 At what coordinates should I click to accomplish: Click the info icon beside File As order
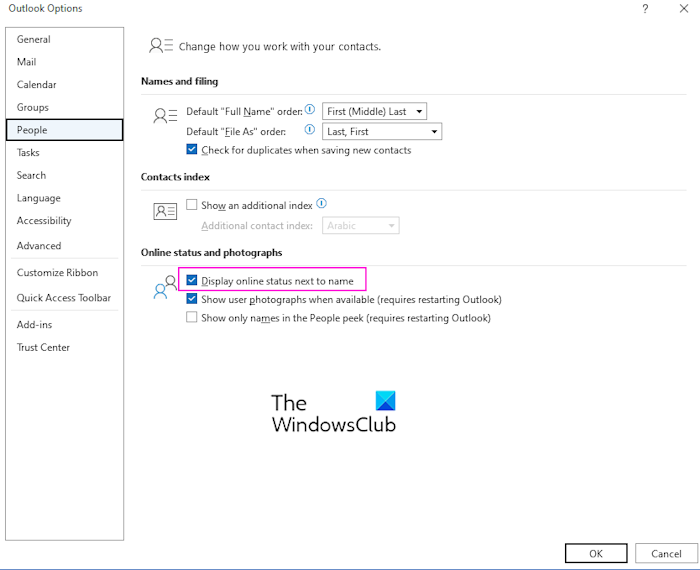[x=310, y=129]
